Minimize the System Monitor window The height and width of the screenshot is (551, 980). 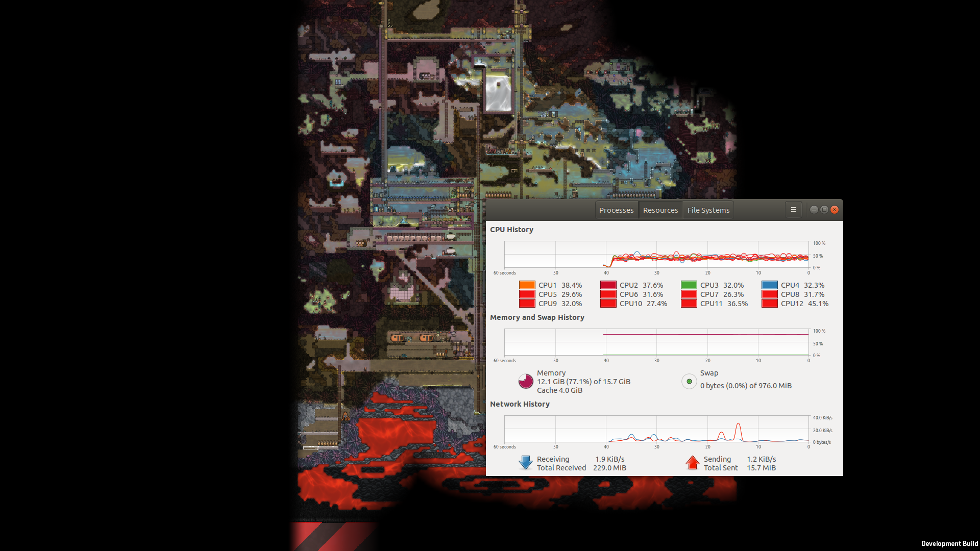click(814, 210)
